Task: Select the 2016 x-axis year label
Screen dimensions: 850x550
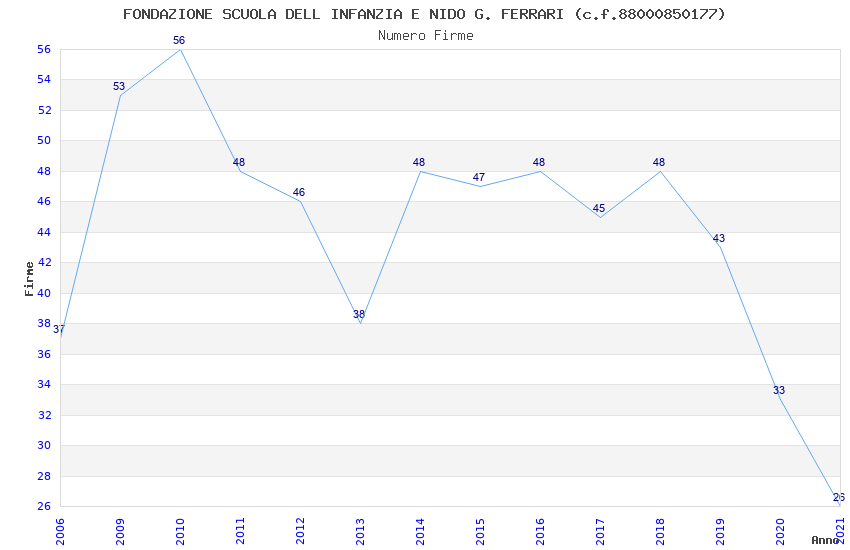Action: coord(540,531)
